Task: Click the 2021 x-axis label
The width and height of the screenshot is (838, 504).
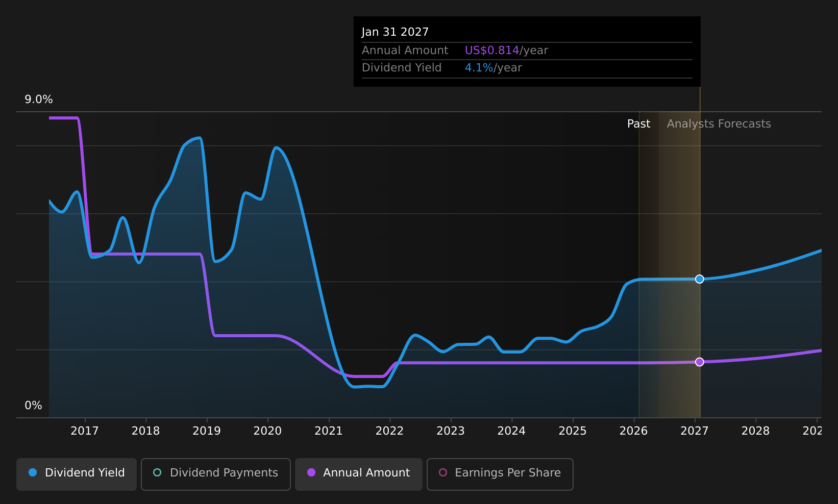Action: tap(329, 431)
